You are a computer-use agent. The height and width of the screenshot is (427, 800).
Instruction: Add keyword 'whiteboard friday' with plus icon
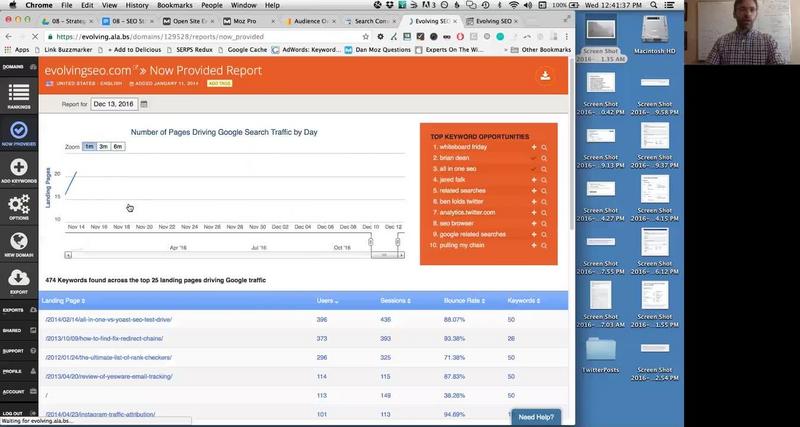click(534, 147)
